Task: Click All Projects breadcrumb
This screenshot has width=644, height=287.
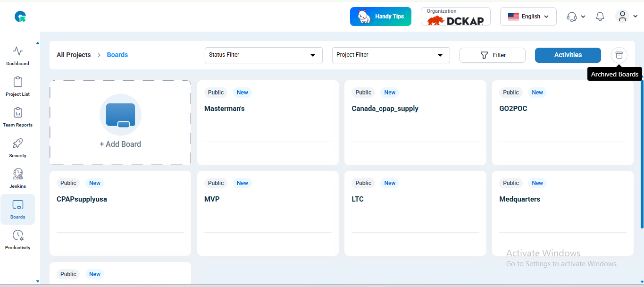Action: click(74, 55)
